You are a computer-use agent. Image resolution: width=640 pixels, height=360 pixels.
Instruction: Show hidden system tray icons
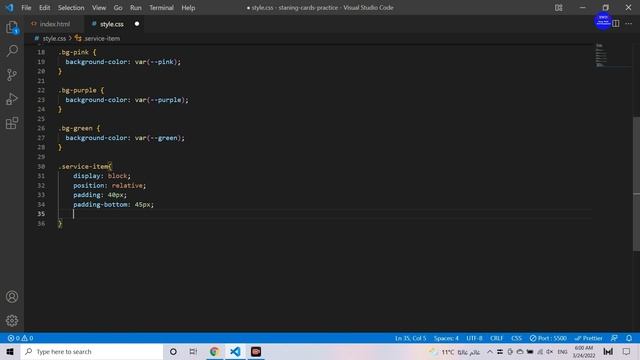click(x=490, y=351)
